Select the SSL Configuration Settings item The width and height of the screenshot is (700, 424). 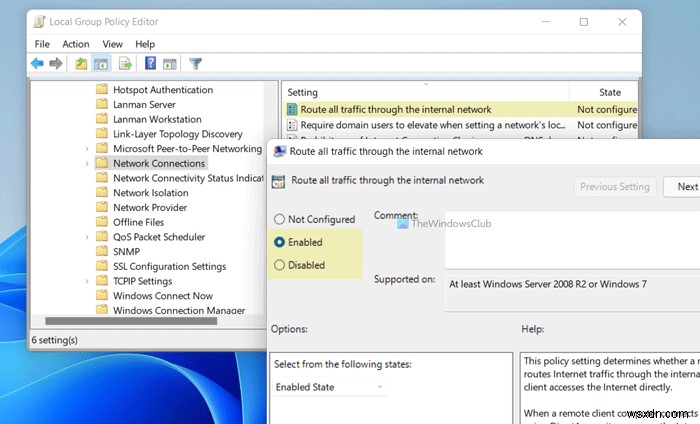tap(170, 266)
